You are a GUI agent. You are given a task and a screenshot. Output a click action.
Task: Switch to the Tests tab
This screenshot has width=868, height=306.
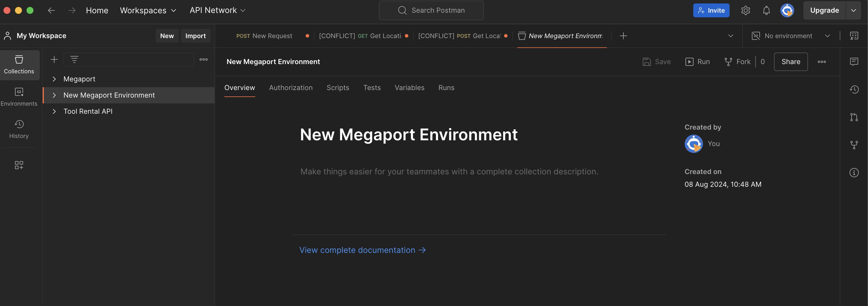click(372, 88)
